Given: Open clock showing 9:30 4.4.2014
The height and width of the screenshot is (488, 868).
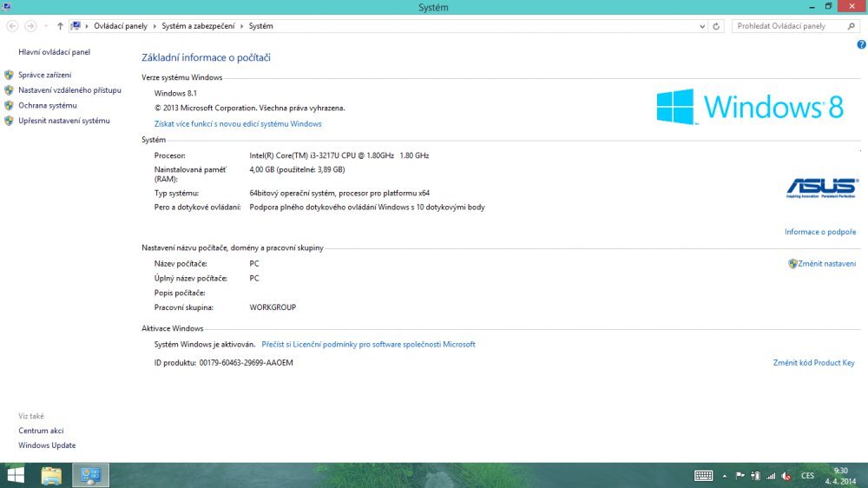Looking at the screenshot, I should [x=841, y=476].
